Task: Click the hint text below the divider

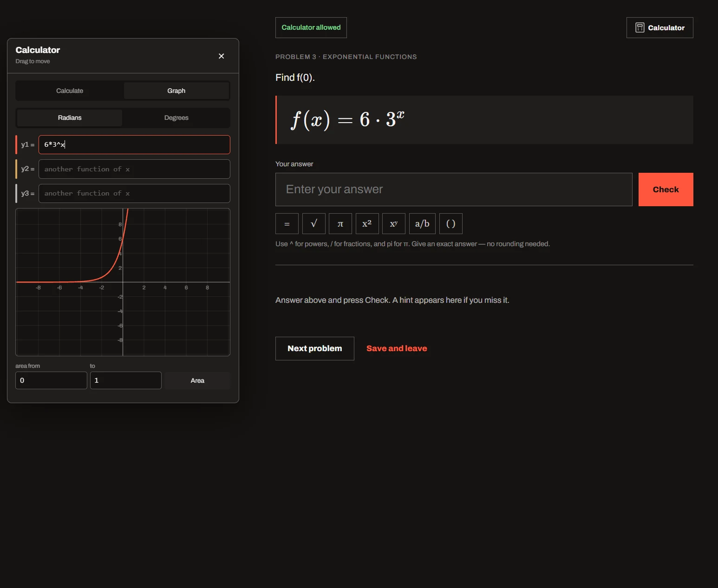Action: [x=392, y=300]
